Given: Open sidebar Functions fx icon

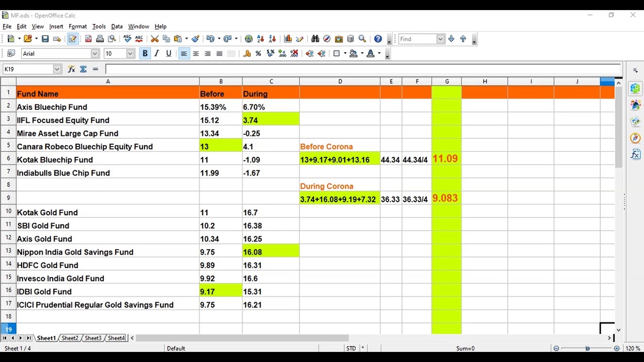Looking at the screenshot, I should [635, 154].
